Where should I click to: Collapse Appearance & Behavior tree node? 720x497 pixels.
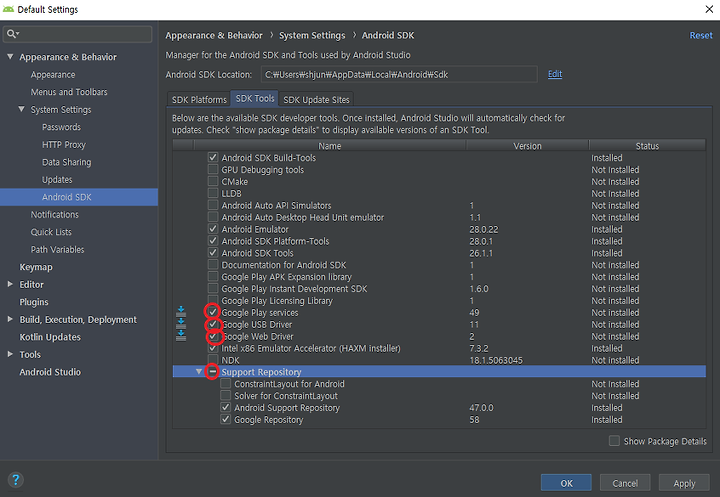pos(10,56)
